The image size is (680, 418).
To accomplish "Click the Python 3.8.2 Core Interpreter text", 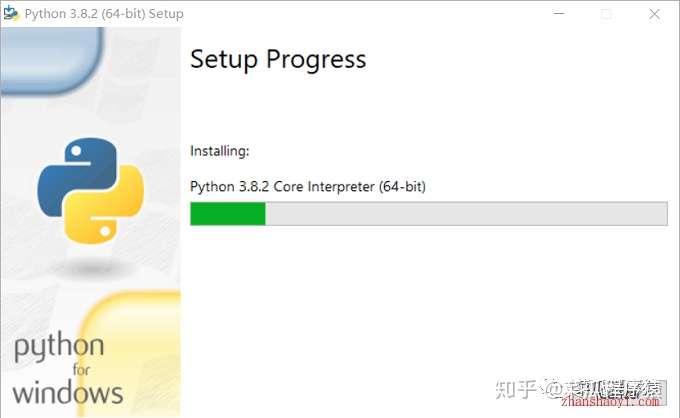I will tap(308, 186).
